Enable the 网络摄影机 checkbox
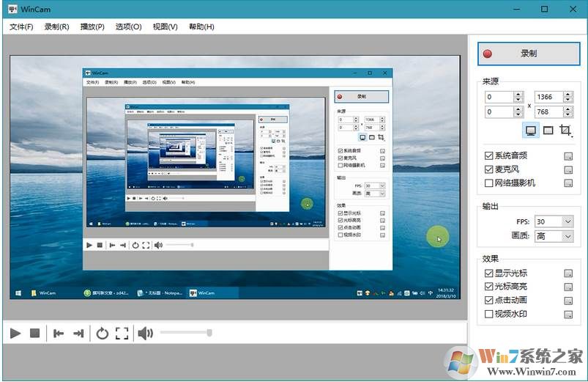Image resolution: width=588 pixels, height=382 pixels. coord(488,183)
